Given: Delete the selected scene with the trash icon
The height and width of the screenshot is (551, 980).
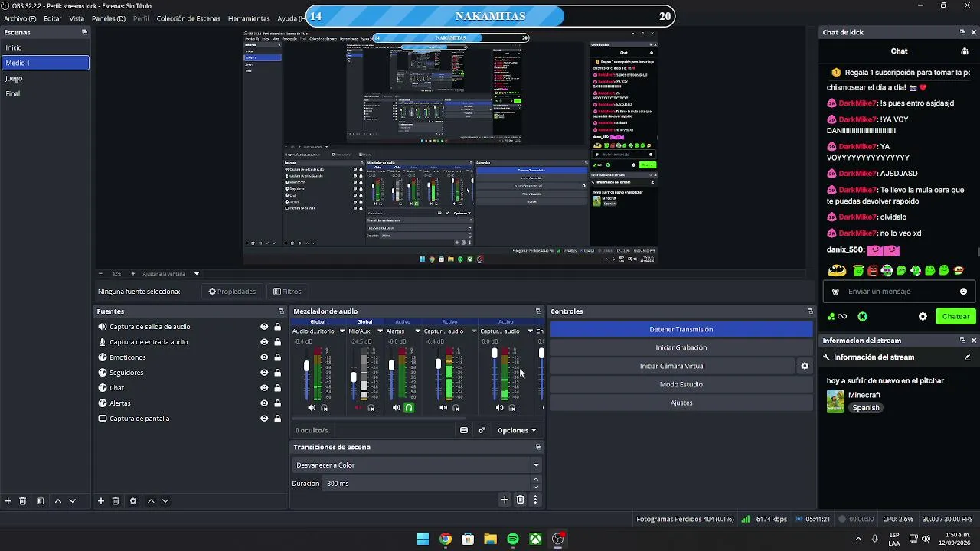Looking at the screenshot, I should [23, 501].
